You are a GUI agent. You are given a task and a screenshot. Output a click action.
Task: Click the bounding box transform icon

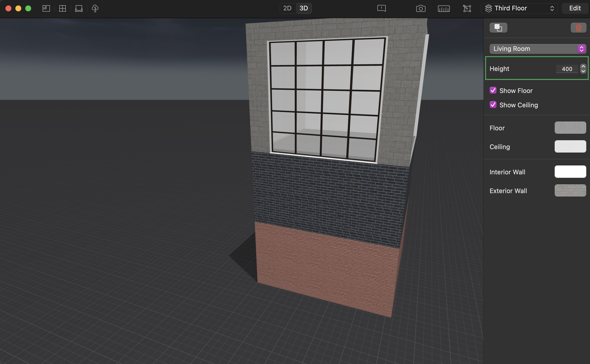[467, 8]
